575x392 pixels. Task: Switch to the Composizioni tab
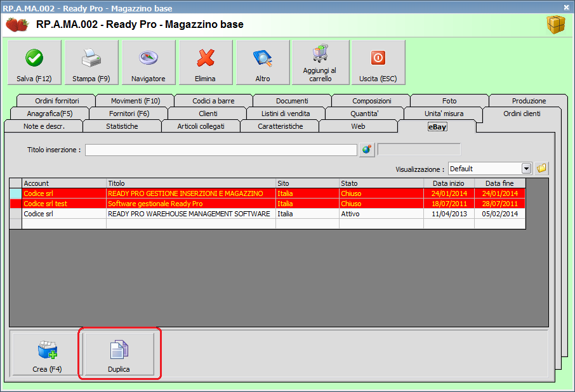(371, 101)
